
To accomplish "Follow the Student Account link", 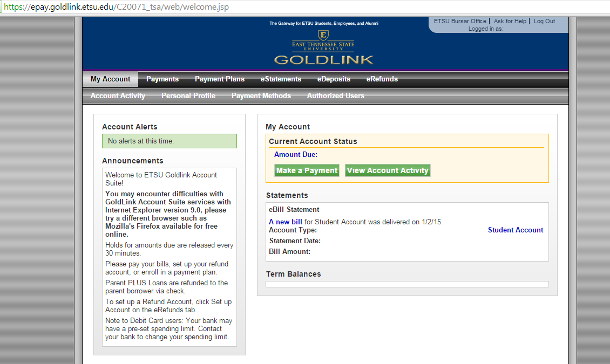I will [516, 230].
